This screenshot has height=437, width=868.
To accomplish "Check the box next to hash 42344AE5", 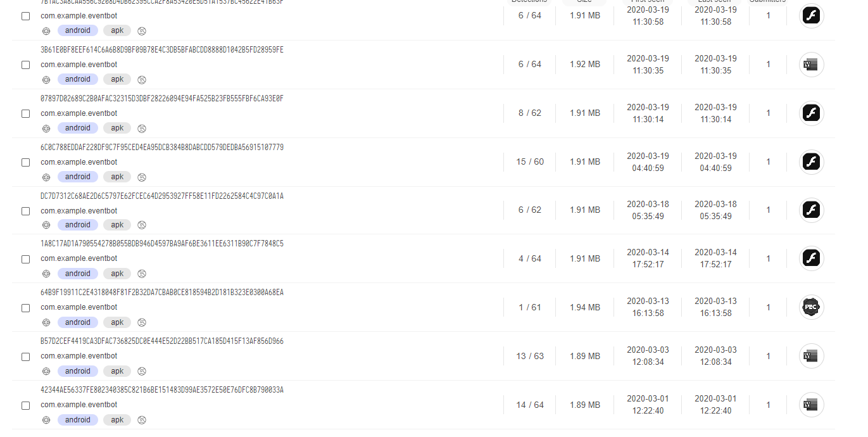I will (26, 405).
